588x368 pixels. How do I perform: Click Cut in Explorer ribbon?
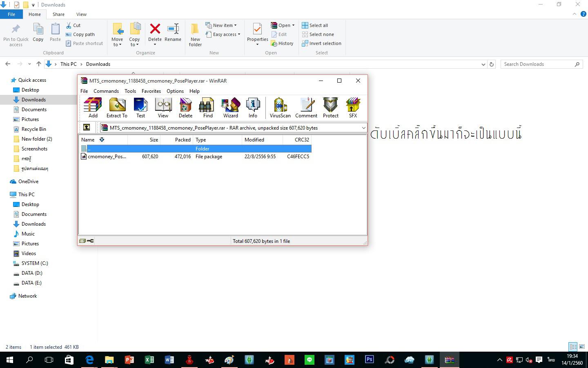[73, 25]
